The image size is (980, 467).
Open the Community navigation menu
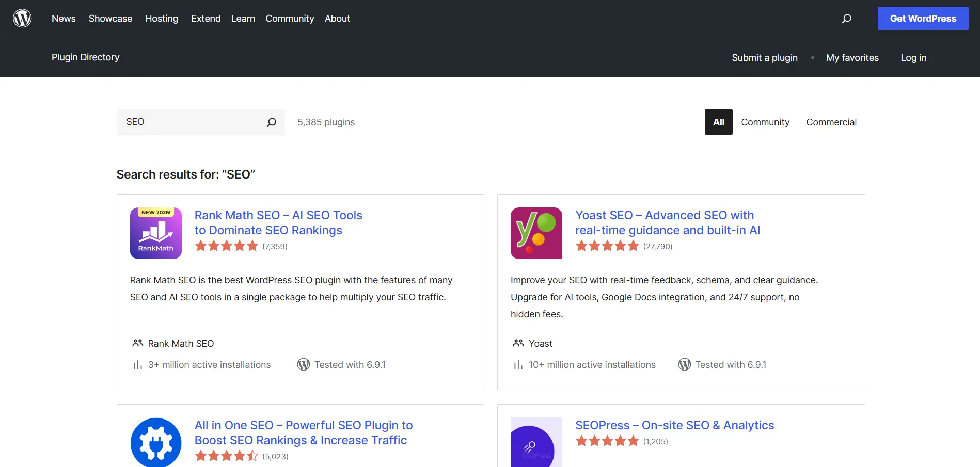click(x=290, y=19)
